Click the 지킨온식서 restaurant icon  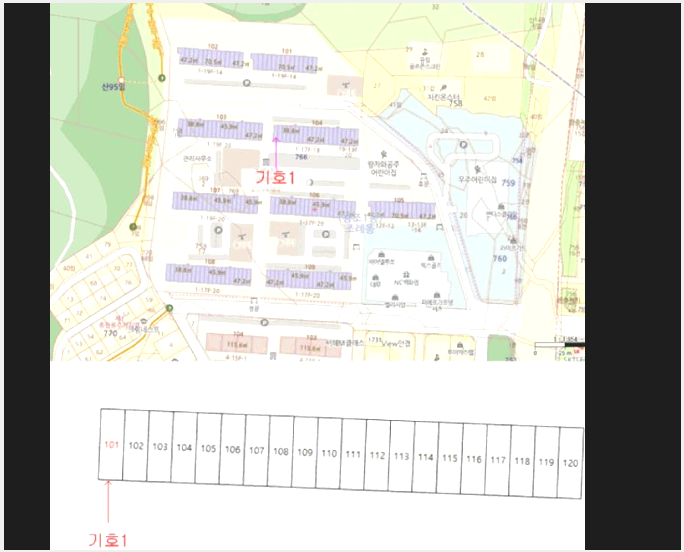444,88
